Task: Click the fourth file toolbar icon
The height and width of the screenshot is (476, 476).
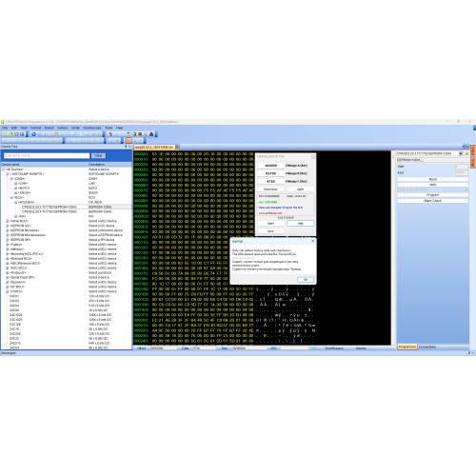Action: click(x=22, y=134)
